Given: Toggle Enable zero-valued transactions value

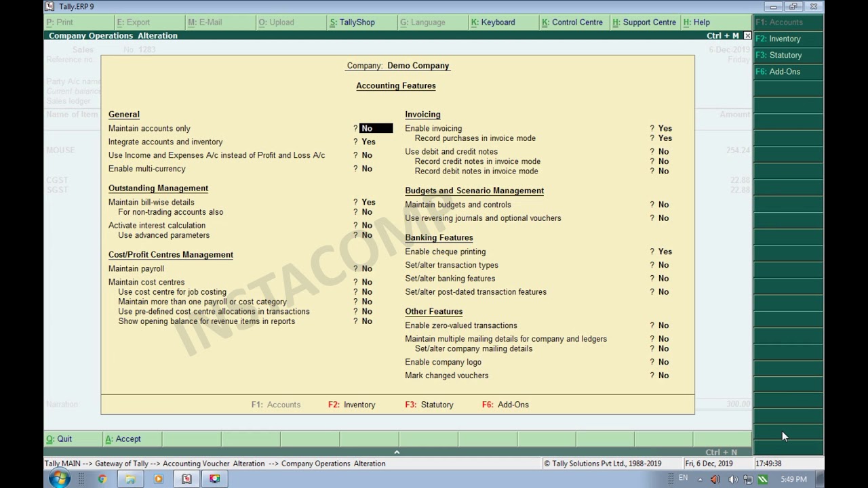Looking at the screenshot, I should pos(663,325).
